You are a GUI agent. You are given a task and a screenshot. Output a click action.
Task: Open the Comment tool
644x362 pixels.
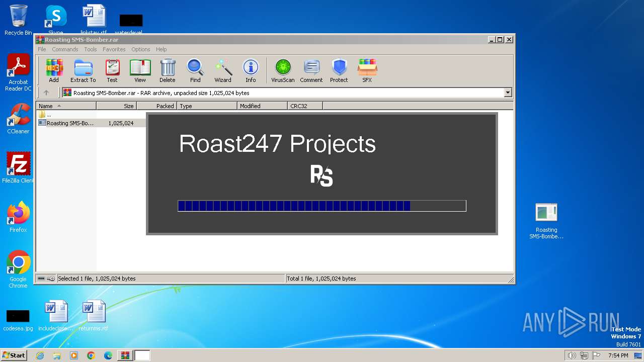point(311,70)
